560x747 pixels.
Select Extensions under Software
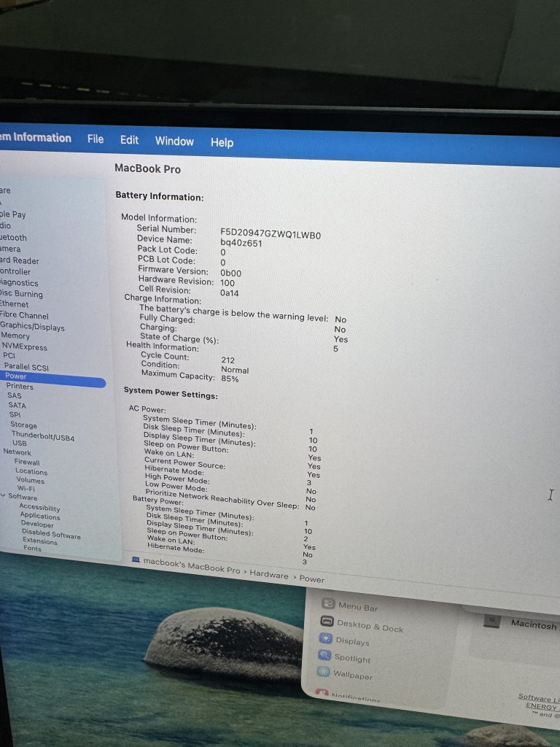tap(39, 541)
